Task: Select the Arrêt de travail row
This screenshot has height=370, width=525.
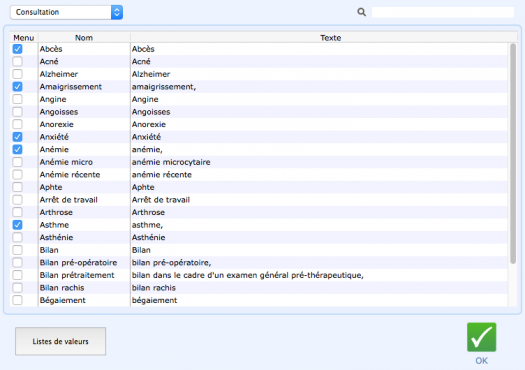Action: coord(258,200)
